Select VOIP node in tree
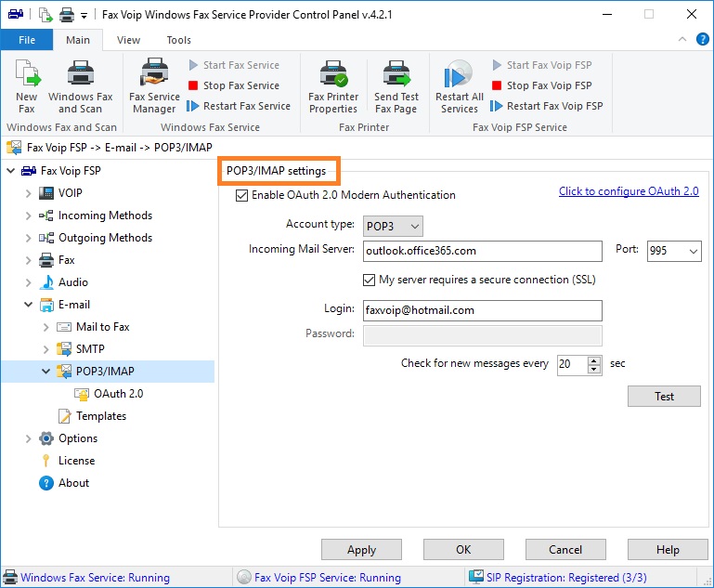 71,193
